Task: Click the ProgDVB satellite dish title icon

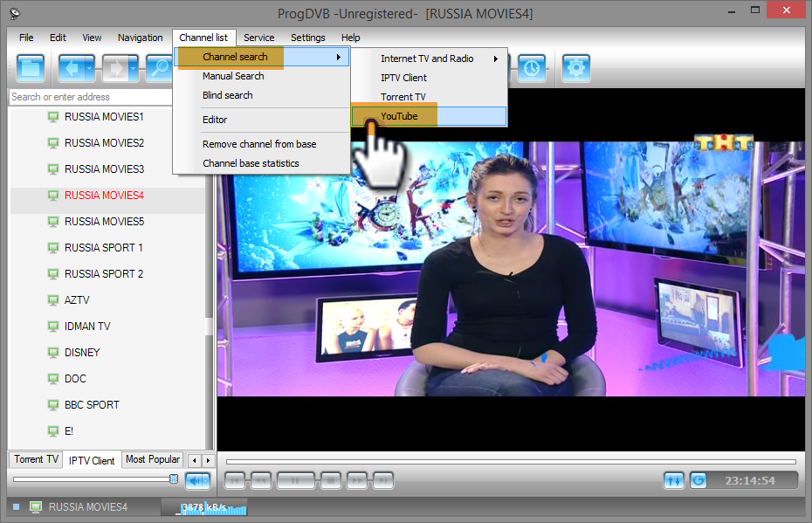Action: click(x=15, y=13)
